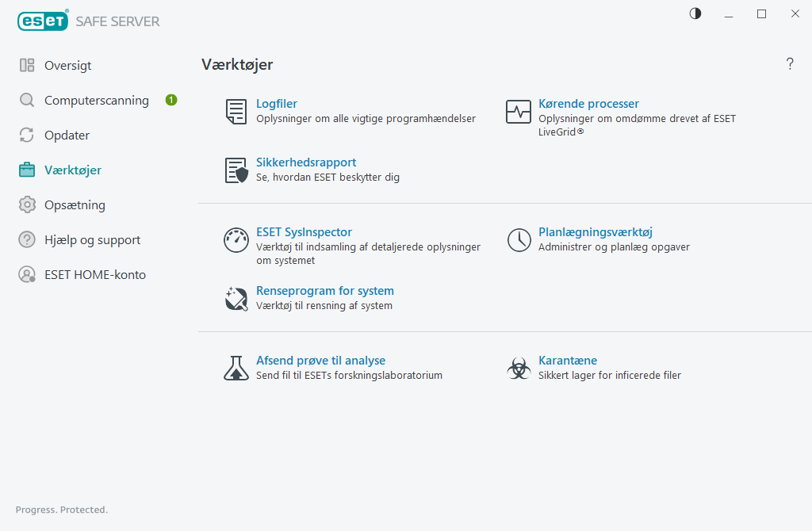This screenshot has width=812, height=531.
Task: Open ESET HOME-konto page
Action: tap(94, 275)
